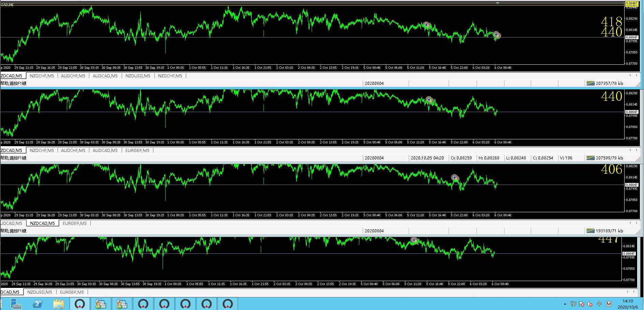The height and width of the screenshot is (310, 644).
Task: Click connection status bars showing 207357/78 kb
Action: tap(604, 83)
